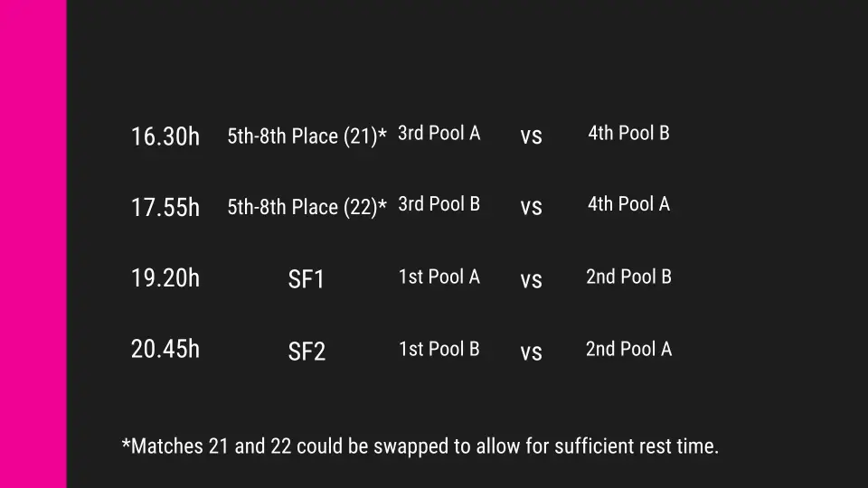This screenshot has width=868, height=488.
Task: Click the 1st Pool B team entry
Action: 439,349
